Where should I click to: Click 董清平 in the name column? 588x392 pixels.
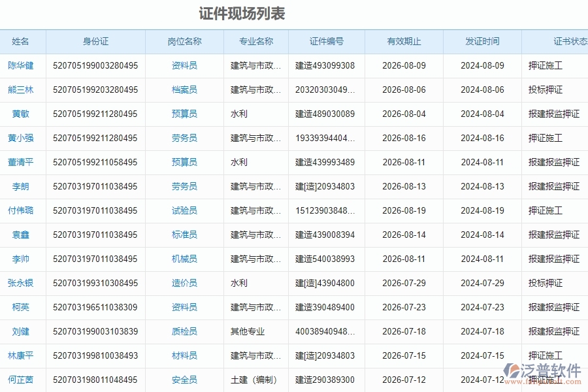tap(22, 162)
